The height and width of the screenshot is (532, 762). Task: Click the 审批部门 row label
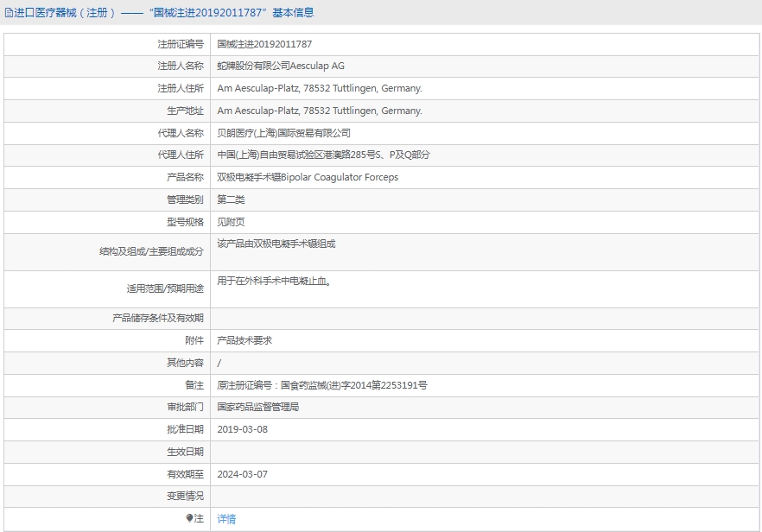click(186, 407)
